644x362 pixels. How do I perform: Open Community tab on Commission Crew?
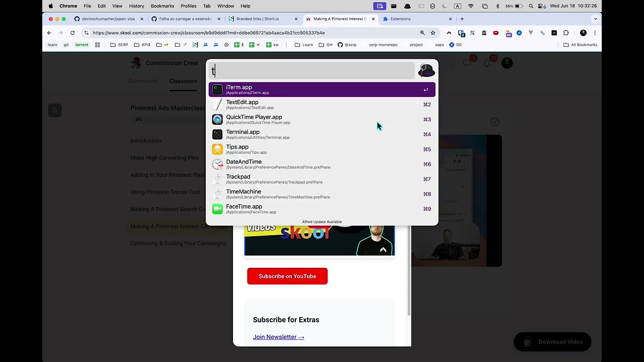pos(143,81)
